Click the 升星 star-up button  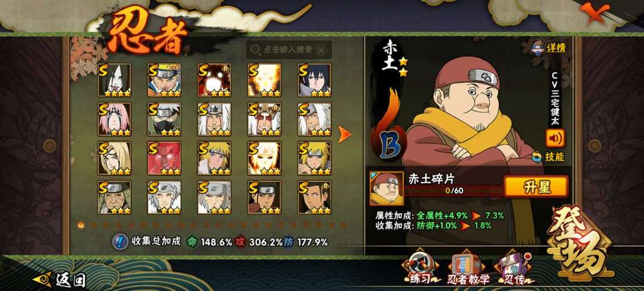point(536,187)
